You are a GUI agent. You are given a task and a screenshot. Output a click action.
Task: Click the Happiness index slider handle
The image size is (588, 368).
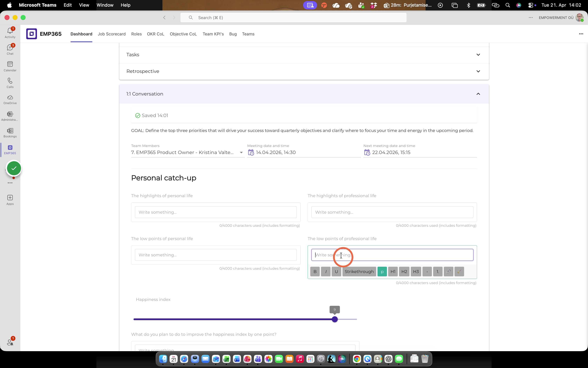click(335, 319)
